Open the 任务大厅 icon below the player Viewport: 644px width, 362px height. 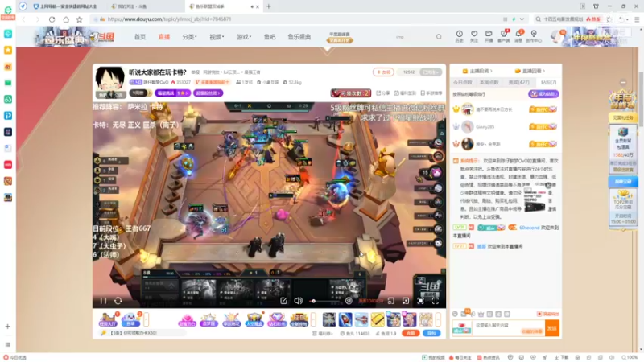pos(108,319)
